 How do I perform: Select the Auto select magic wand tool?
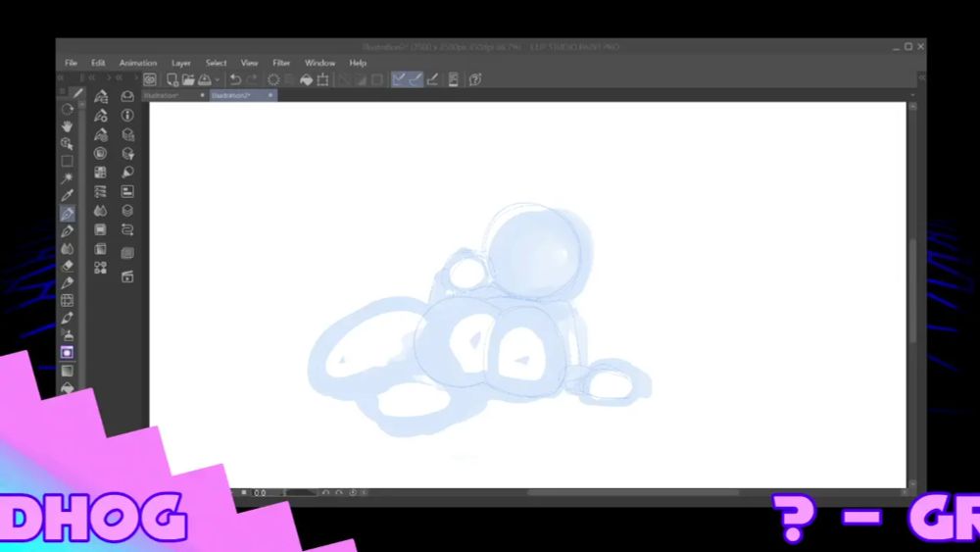click(68, 178)
